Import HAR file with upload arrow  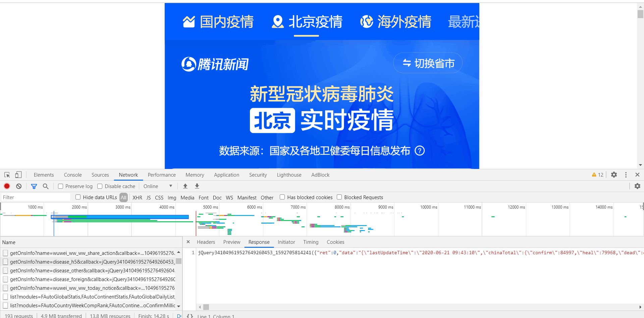185,186
